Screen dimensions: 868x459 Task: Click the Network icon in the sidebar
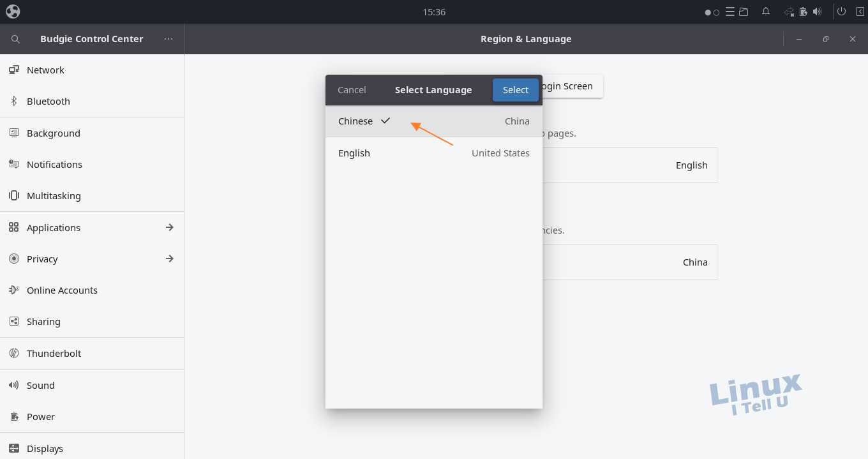coord(14,70)
